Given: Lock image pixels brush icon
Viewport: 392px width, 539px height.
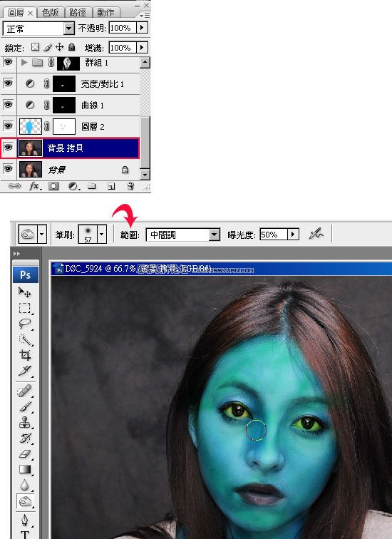Looking at the screenshot, I should pos(48,47).
